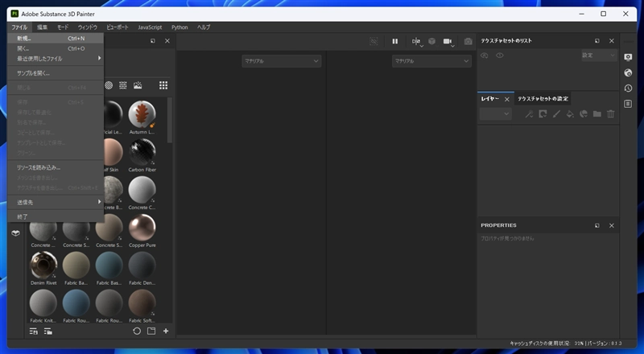Open the left viewport マテリアル dropdown

tap(281, 61)
